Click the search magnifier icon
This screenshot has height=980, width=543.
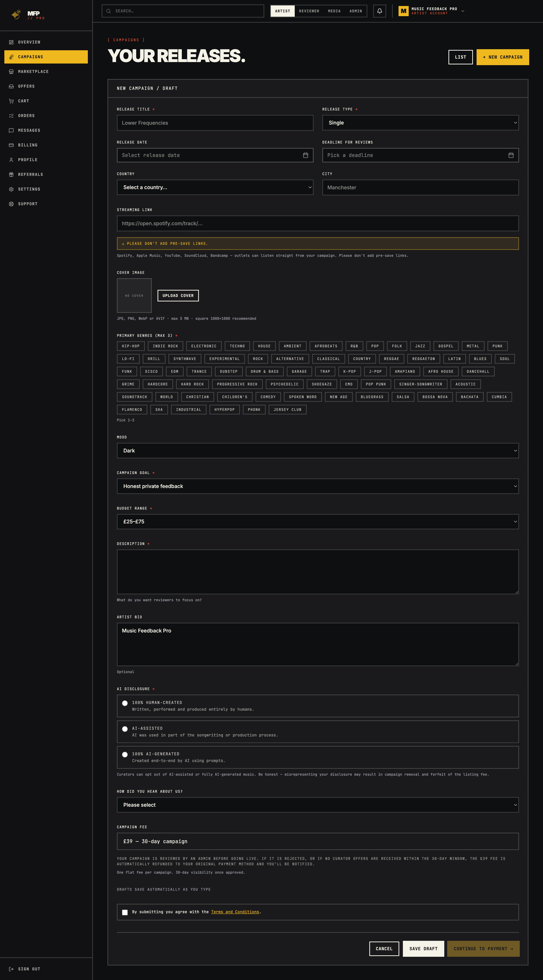[109, 11]
